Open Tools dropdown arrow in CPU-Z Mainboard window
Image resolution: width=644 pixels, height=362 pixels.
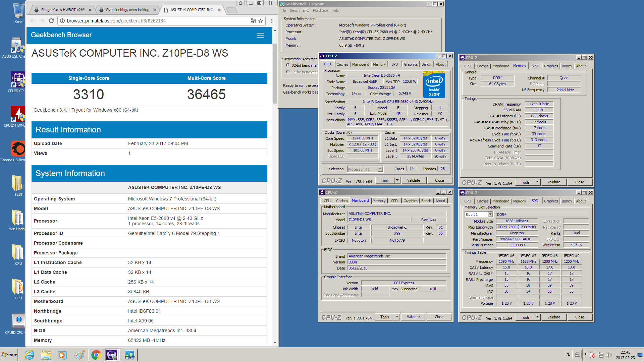tap(397, 317)
